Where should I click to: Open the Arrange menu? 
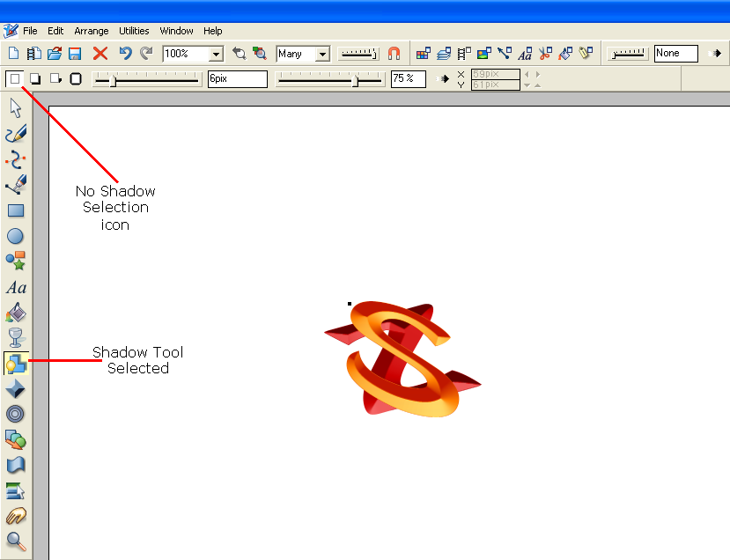pyautogui.click(x=92, y=31)
